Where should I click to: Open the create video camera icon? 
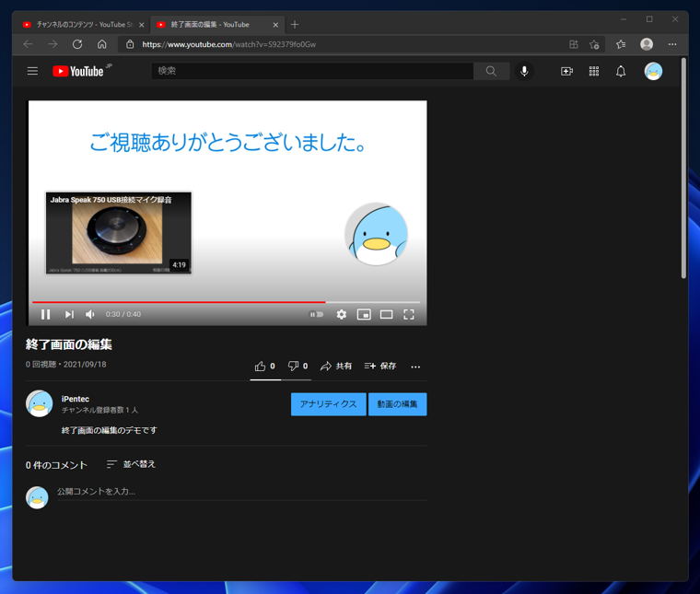tap(566, 72)
